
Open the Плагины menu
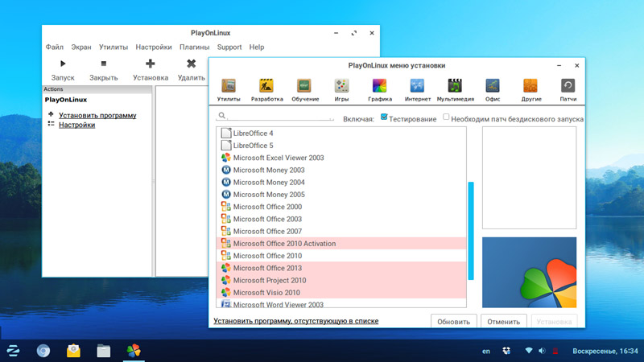[x=194, y=47]
